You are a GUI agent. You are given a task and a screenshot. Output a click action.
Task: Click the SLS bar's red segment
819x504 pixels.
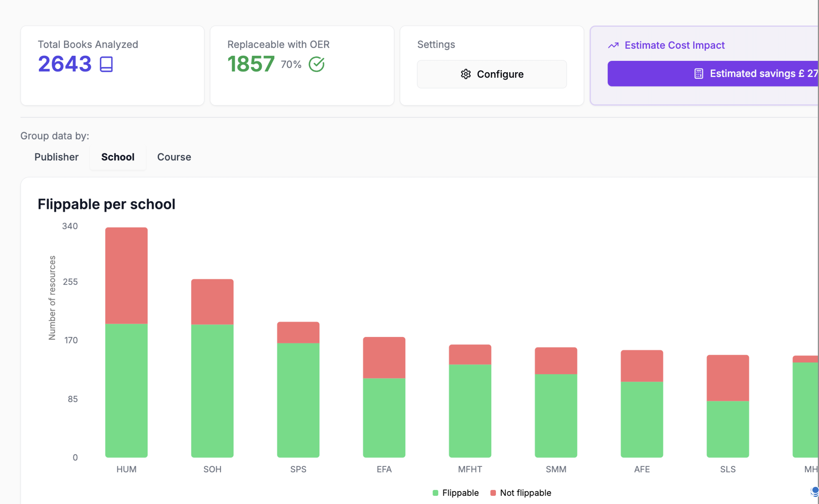click(x=728, y=378)
